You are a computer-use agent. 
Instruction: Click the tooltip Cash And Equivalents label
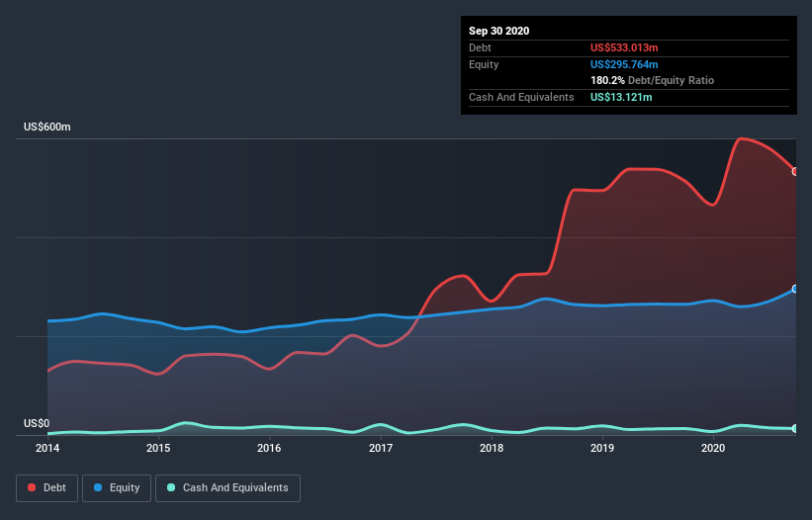point(521,97)
